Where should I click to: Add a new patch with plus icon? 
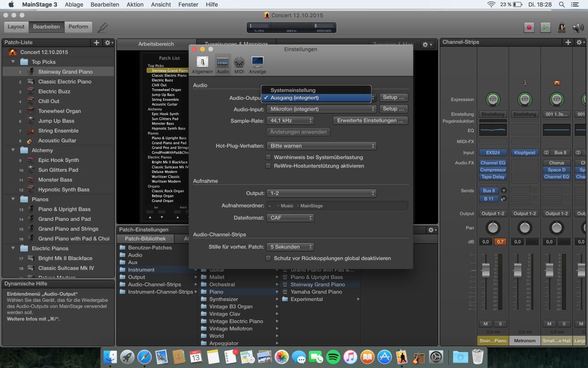96,42
